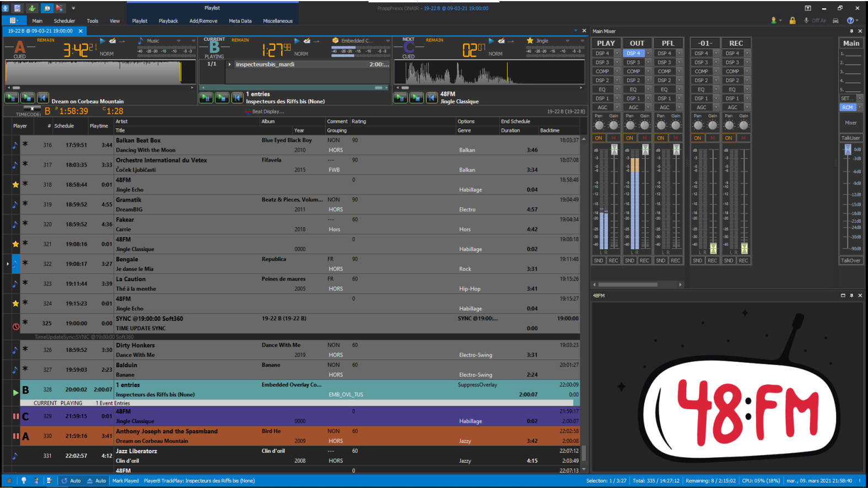The image size is (868, 488).
Task: Click the lightbulb icon in status bar
Action: (x=24, y=480)
